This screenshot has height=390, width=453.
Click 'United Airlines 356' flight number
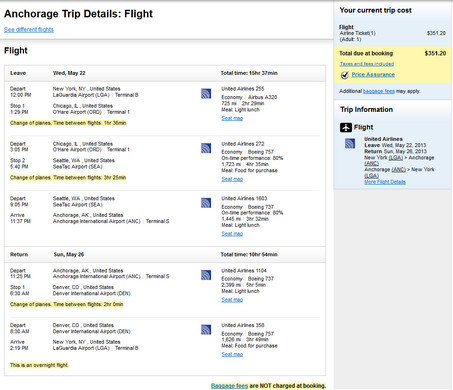243,325
